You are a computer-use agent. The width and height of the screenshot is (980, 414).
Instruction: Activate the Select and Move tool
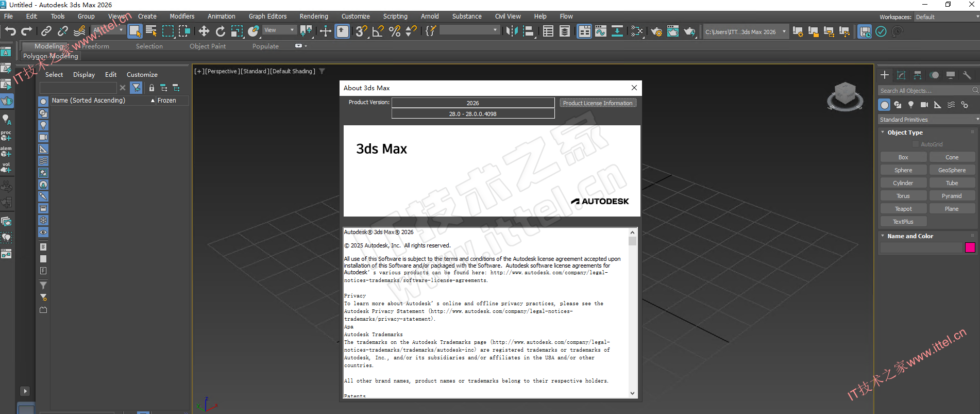coord(204,31)
